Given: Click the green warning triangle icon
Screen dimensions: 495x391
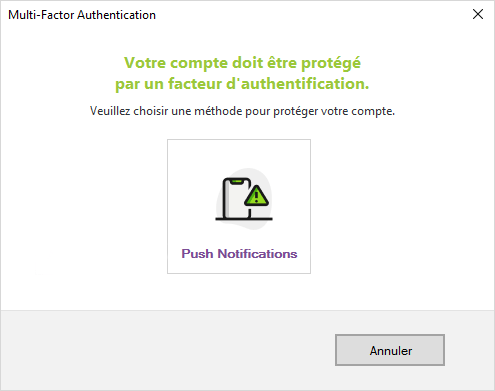Looking at the screenshot, I should pos(256,196).
